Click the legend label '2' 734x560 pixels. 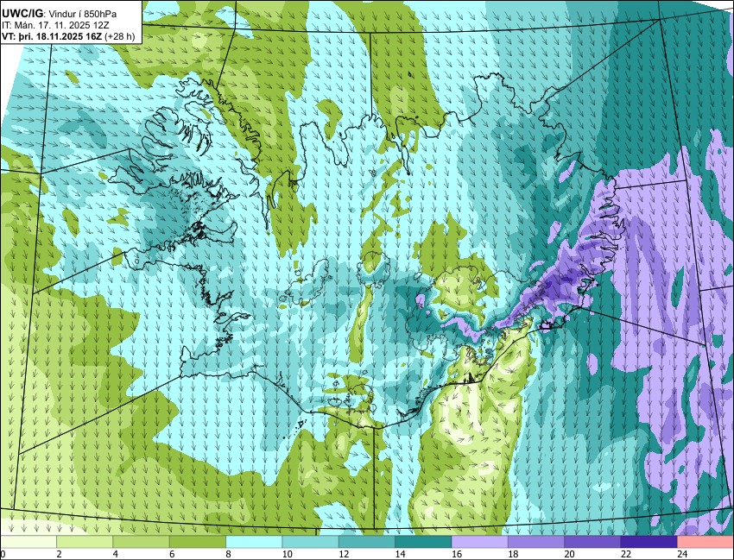pyautogui.click(x=59, y=554)
